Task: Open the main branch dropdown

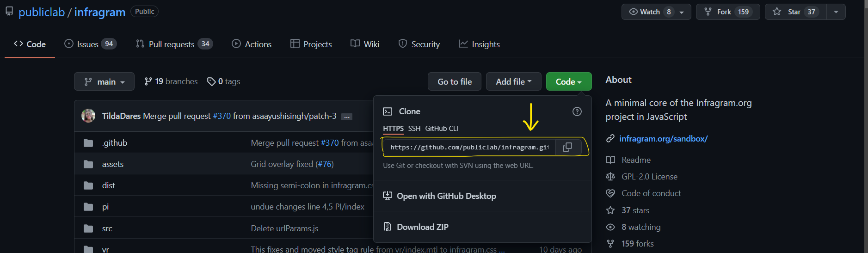Action: (104, 81)
